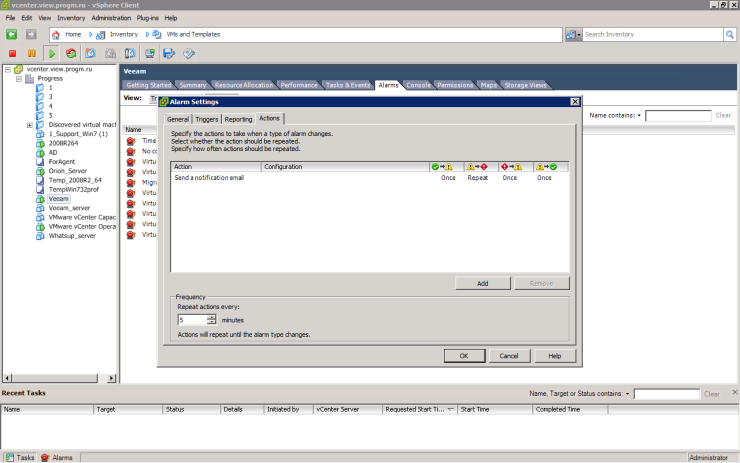The image size is (740, 463).
Task: Click the Launch Console toolbar icon
Action: [150, 53]
